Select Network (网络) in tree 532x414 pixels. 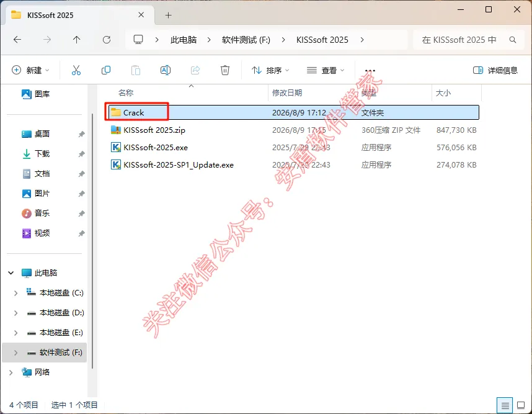click(35, 372)
